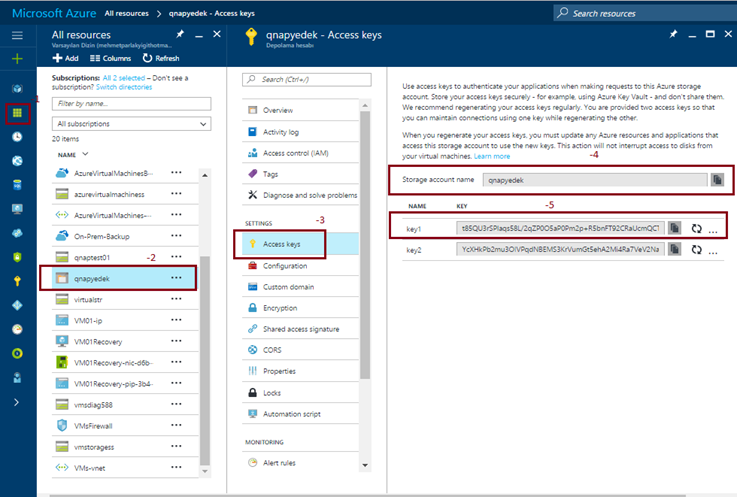
Task: Open more options for key2
Action: (x=713, y=252)
